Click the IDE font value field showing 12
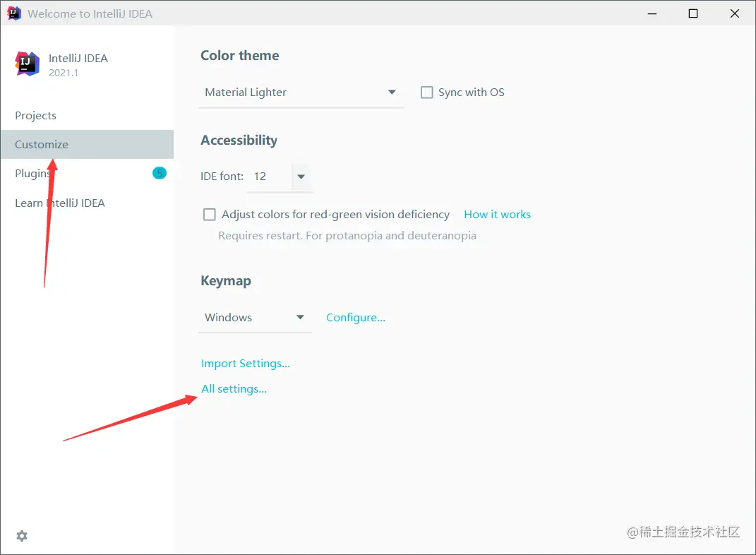Screen dimensions: 756x555 [269, 177]
